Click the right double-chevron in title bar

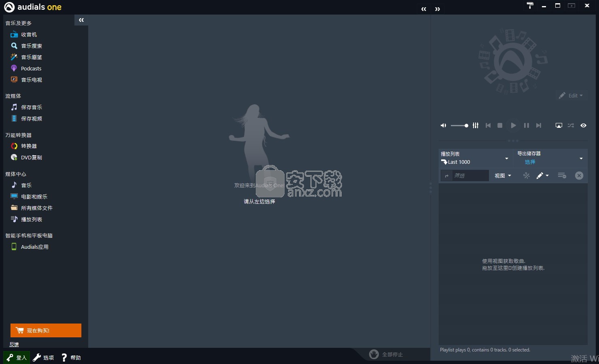tap(438, 9)
